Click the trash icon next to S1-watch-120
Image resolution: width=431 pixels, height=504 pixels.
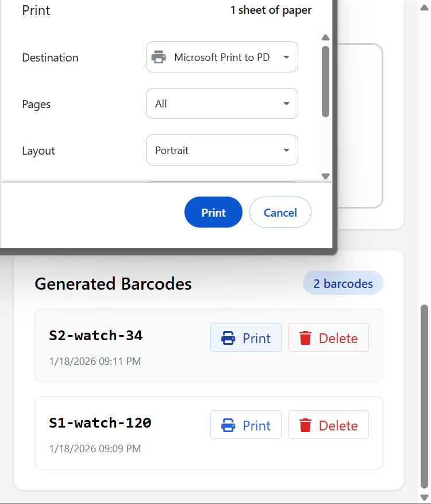pyautogui.click(x=306, y=425)
